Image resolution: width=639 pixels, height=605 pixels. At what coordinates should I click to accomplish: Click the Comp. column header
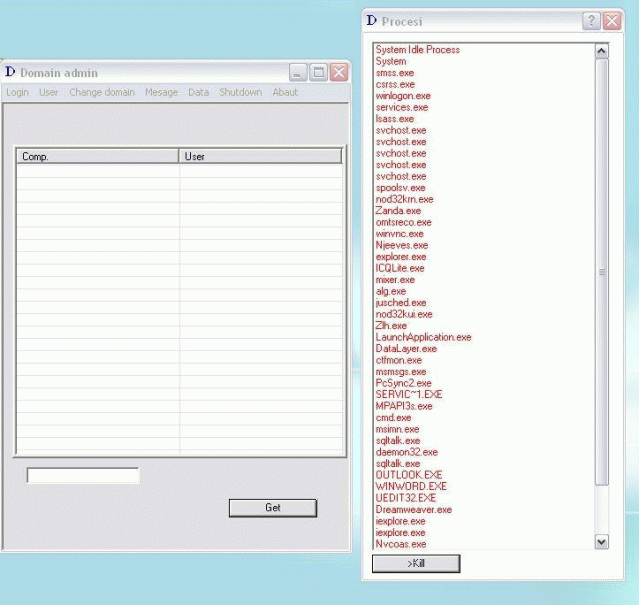point(97,156)
